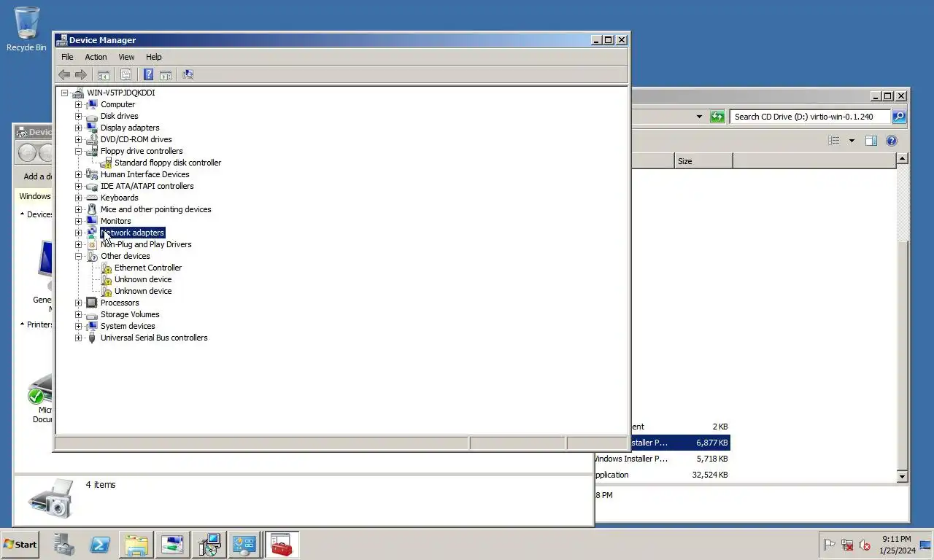Click the Scan for hardware changes icon

click(x=188, y=74)
